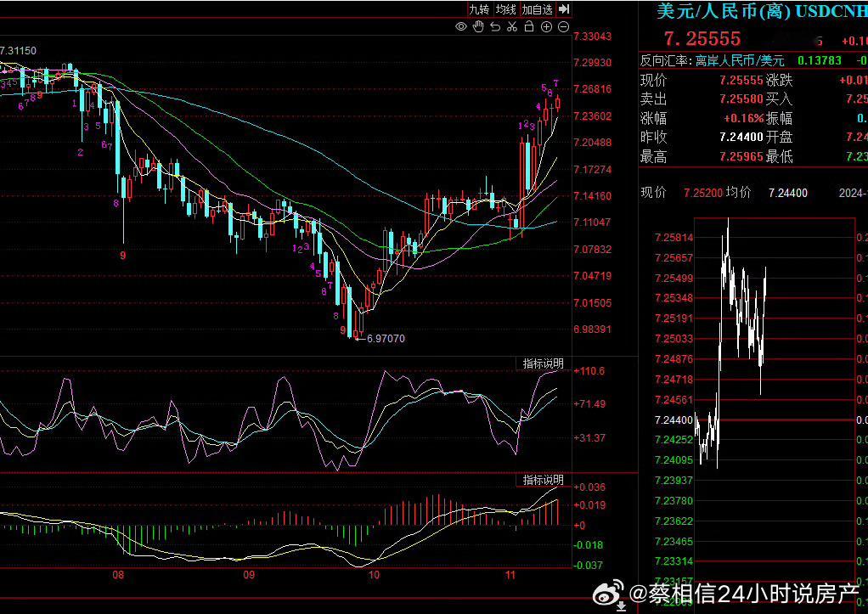Toggle the padlock icon in chart toolbar
Screen dimensions: 868x614
point(529,26)
